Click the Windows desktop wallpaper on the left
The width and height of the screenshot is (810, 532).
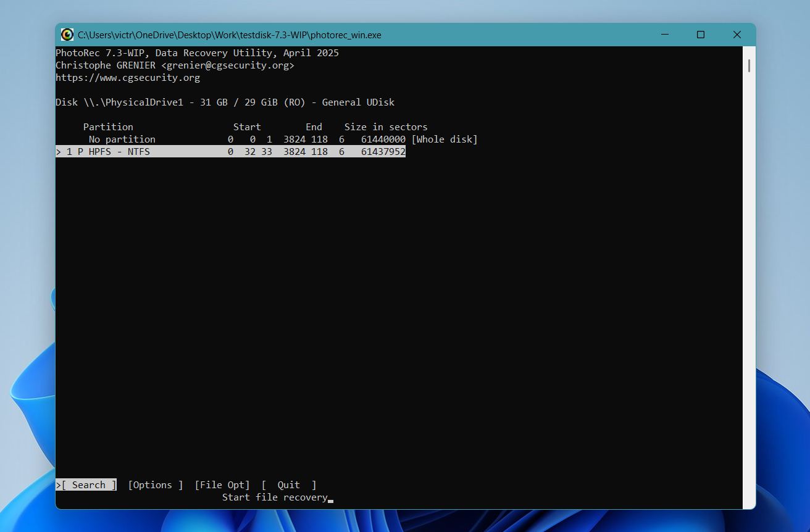pos(28,265)
